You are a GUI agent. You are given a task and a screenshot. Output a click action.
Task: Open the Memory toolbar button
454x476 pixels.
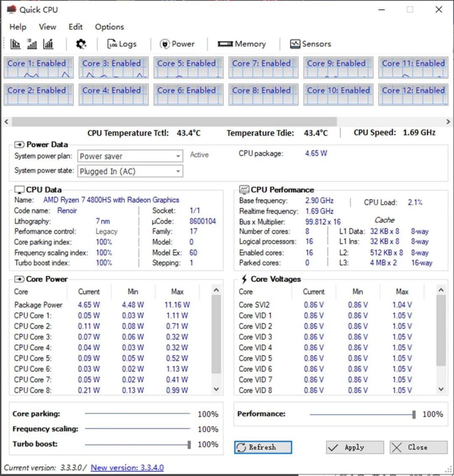click(x=242, y=44)
